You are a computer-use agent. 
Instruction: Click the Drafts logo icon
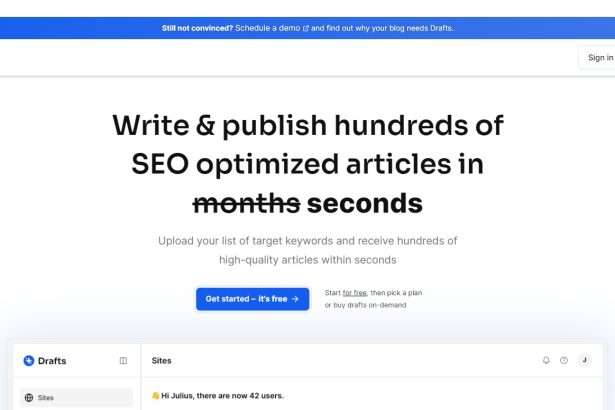29,360
